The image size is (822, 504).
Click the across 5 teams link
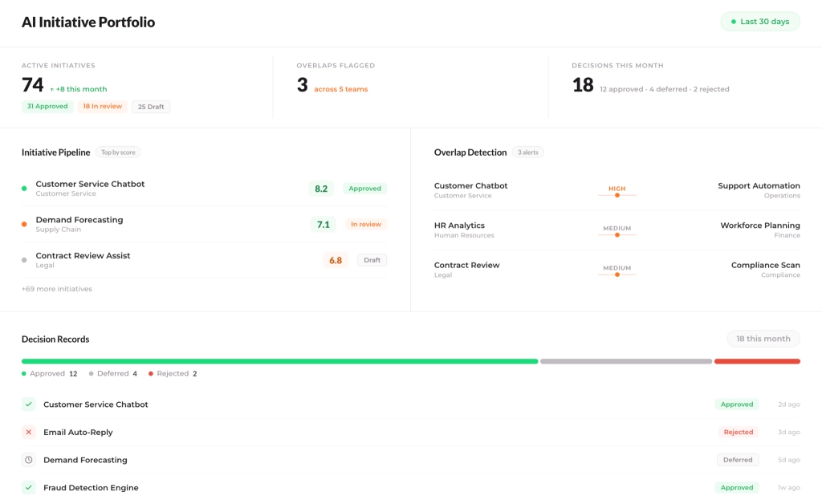[340, 89]
